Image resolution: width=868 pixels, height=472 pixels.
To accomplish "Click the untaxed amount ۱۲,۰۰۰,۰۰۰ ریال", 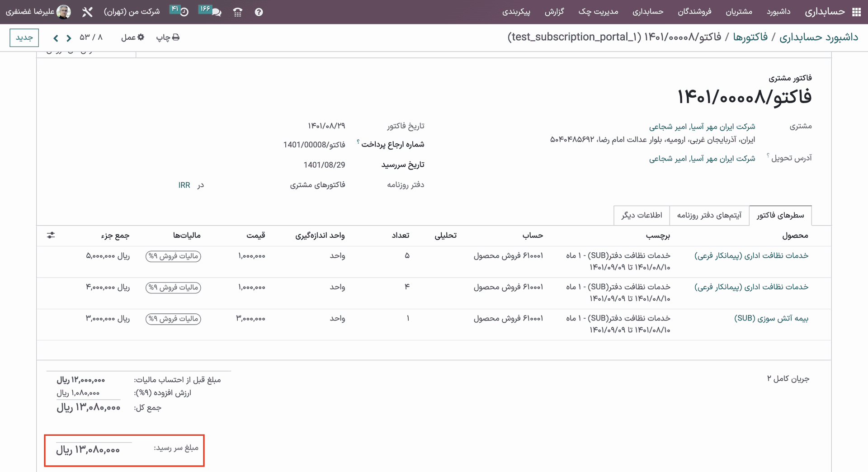I will pyautogui.click(x=81, y=380).
